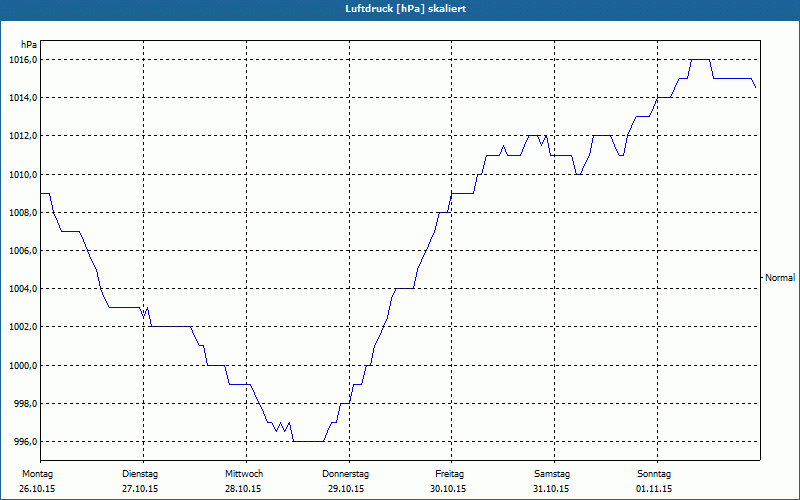Click the 996,0 y-axis value
The width and height of the screenshot is (800, 500).
25,441
